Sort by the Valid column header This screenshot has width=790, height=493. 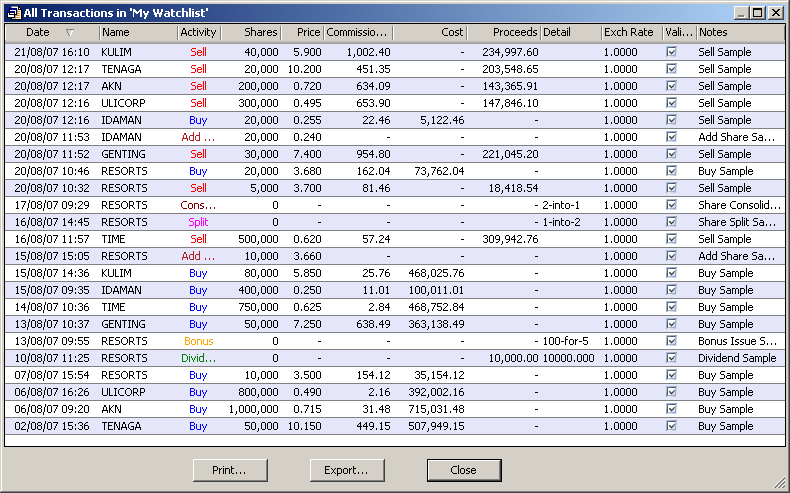pos(680,33)
